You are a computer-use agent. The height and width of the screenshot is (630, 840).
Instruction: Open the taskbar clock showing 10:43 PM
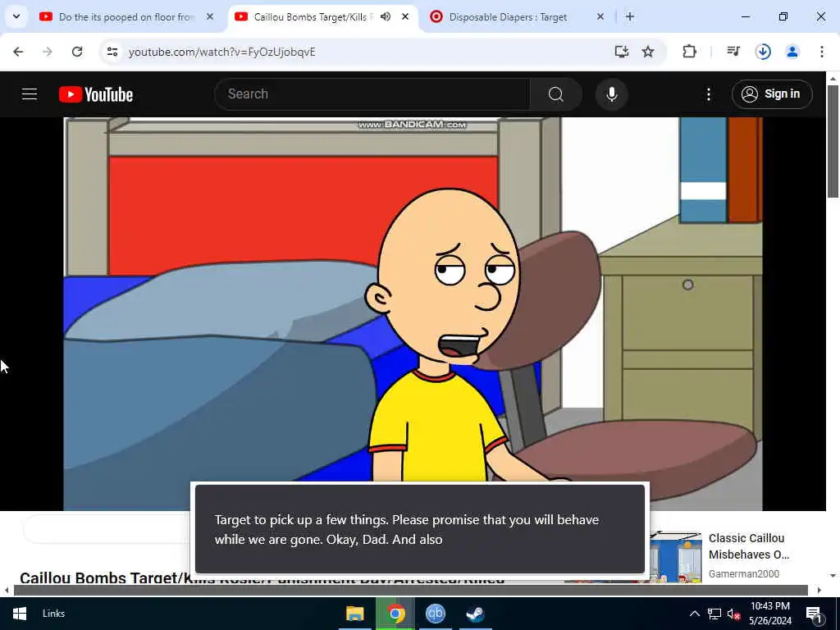click(x=769, y=614)
